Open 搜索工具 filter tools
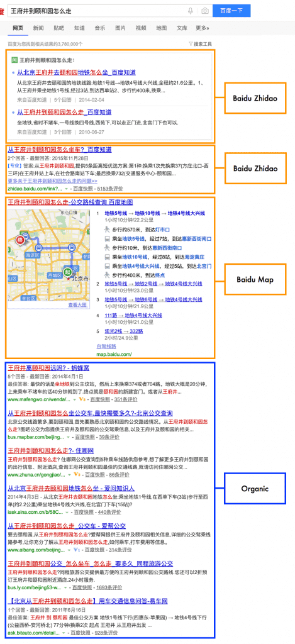Viewport: 295px width, 644px height. 201,44
